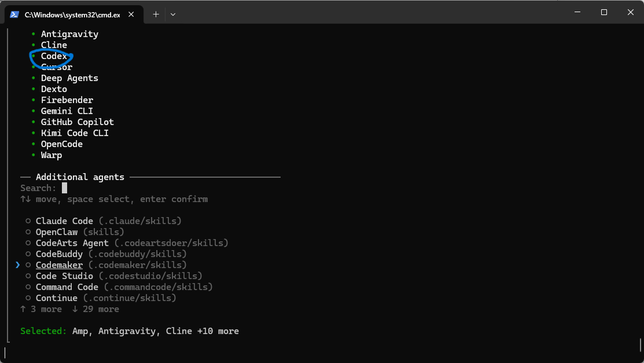Maximize the terminal window
Viewport: 644px width, 363px height.
coord(603,12)
